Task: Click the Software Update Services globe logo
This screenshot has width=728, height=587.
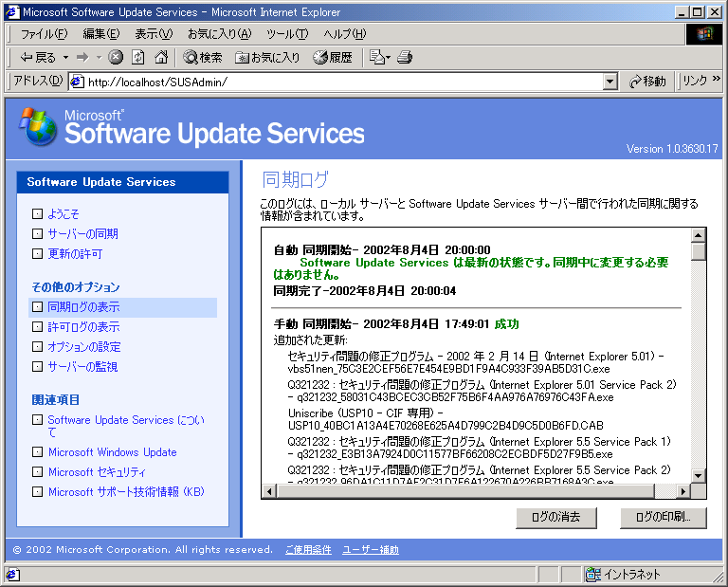Action: pyautogui.click(x=38, y=126)
